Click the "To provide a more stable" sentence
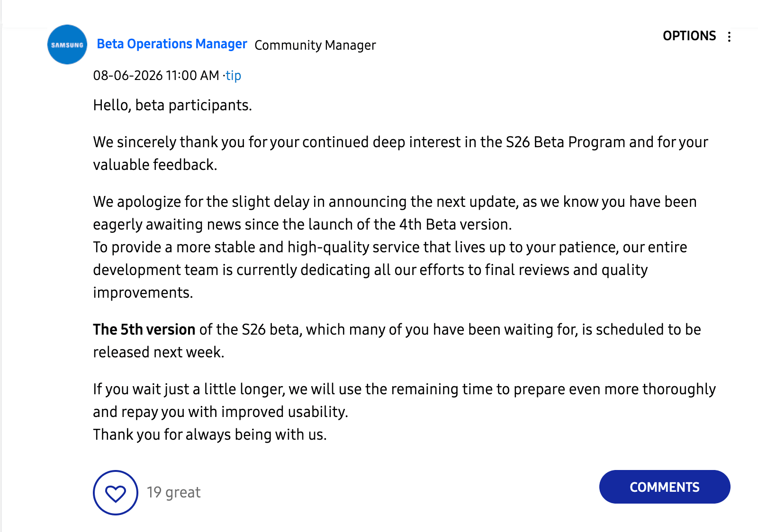Screen dimensions: 758x532 (x=390, y=270)
